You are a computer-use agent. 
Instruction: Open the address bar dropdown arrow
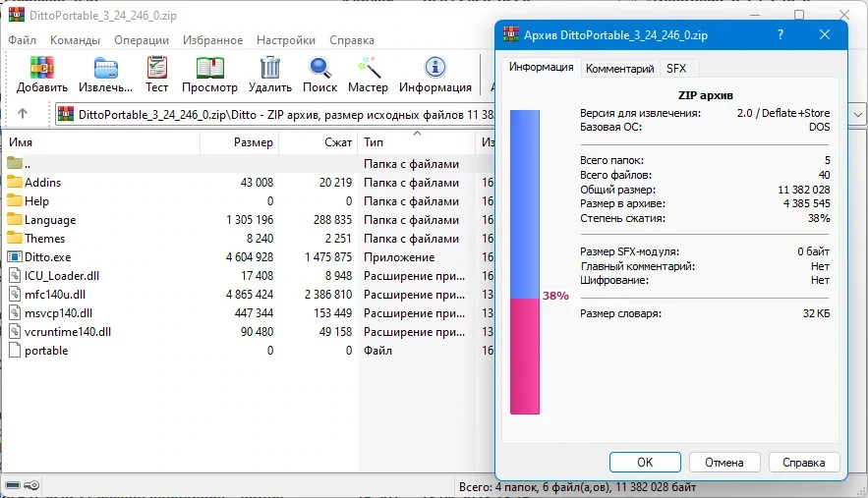(857, 115)
